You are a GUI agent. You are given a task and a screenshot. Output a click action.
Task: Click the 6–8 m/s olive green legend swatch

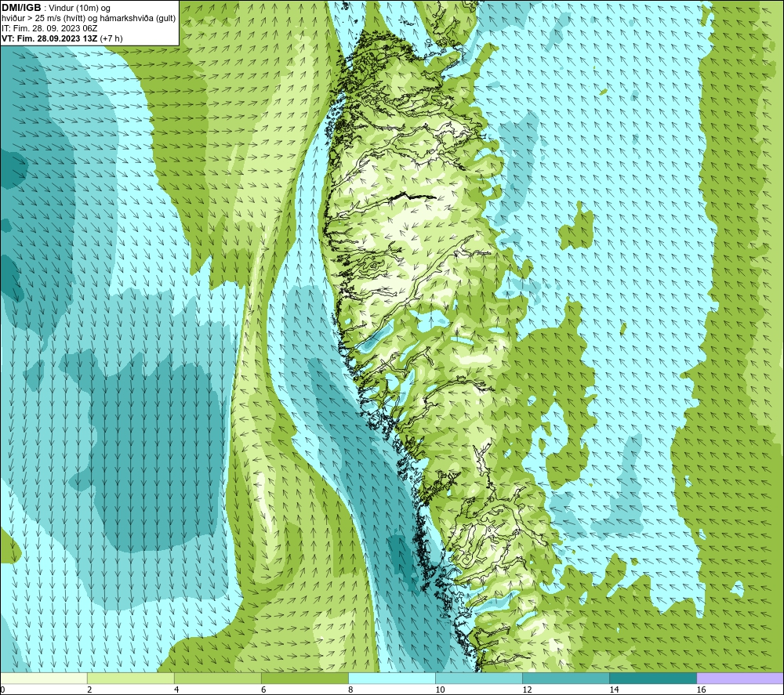pos(304,678)
